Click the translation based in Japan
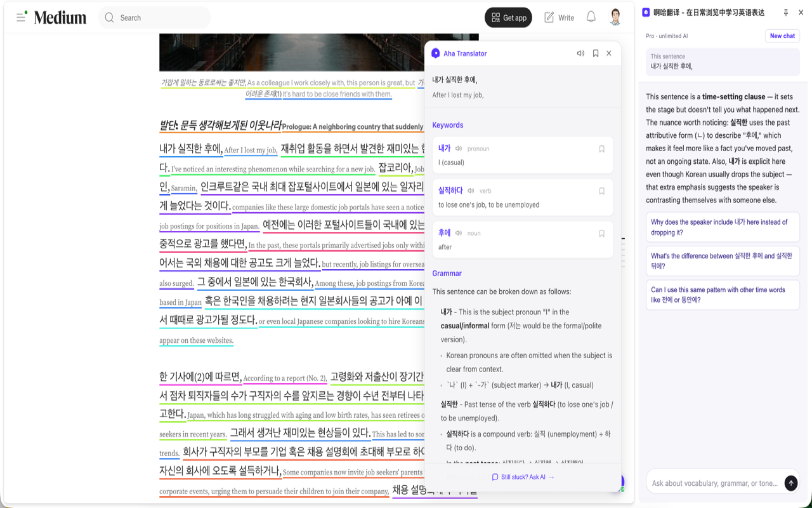Image resolution: width=812 pixels, height=508 pixels. point(180,302)
